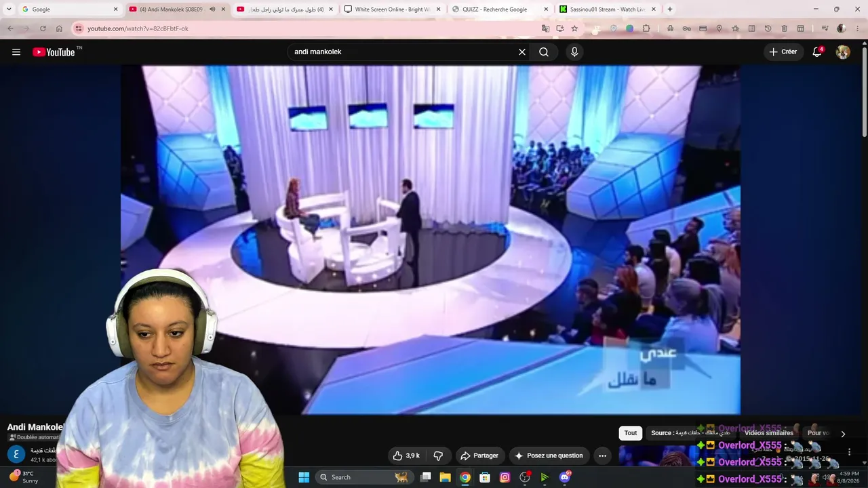Screen dimensions: 868x488
Task: Open the browser extensions puzzle menu
Action: click(646, 28)
